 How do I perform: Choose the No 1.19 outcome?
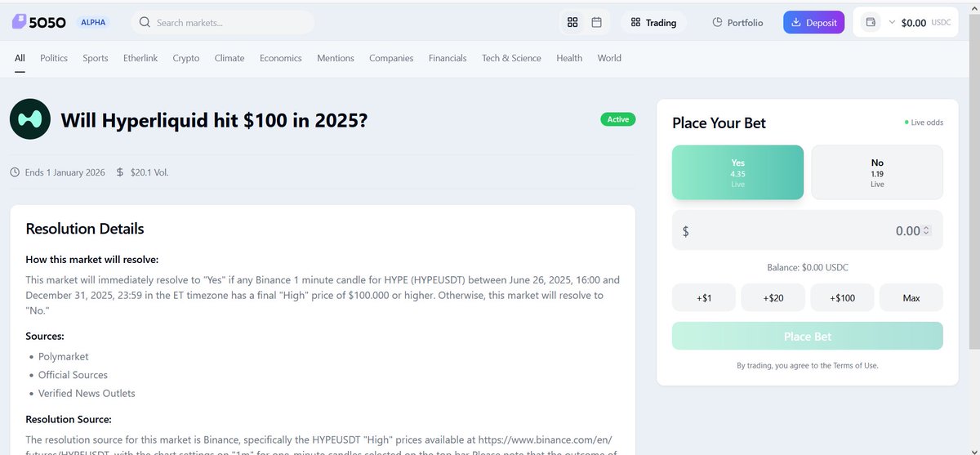click(877, 172)
